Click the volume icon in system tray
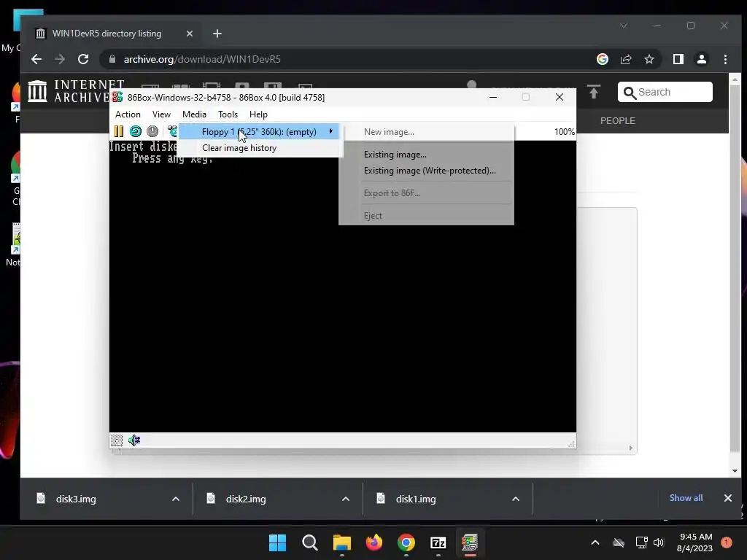This screenshot has width=747, height=560. tap(659, 542)
